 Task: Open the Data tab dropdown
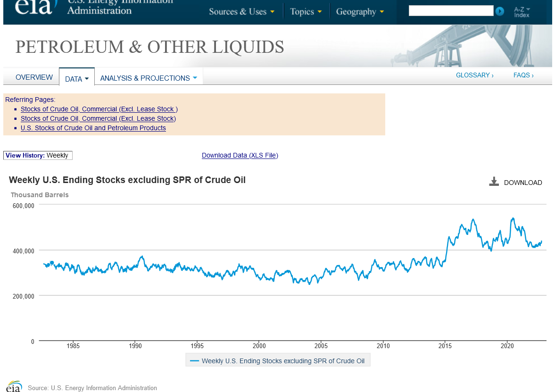coord(77,79)
